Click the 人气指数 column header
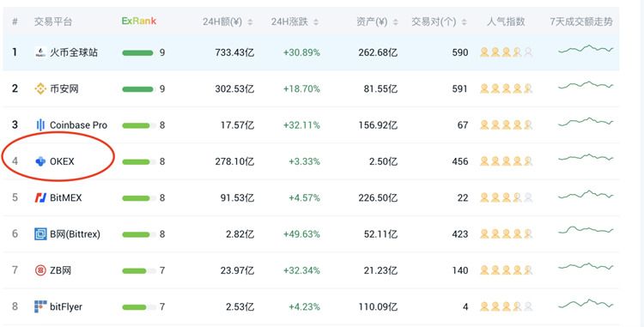Image resolution: width=644 pixels, height=327 pixels. [506, 21]
